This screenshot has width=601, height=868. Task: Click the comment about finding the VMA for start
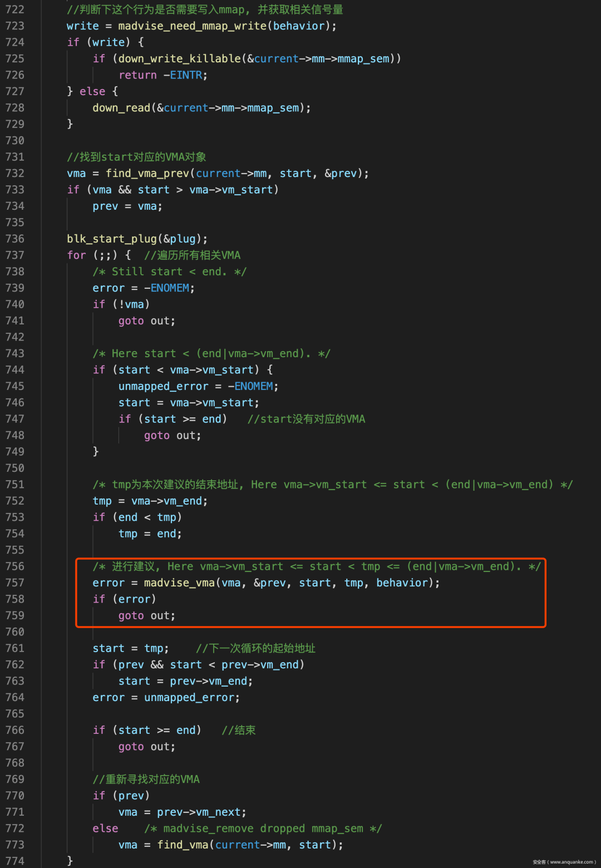click(x=136, y=157)
